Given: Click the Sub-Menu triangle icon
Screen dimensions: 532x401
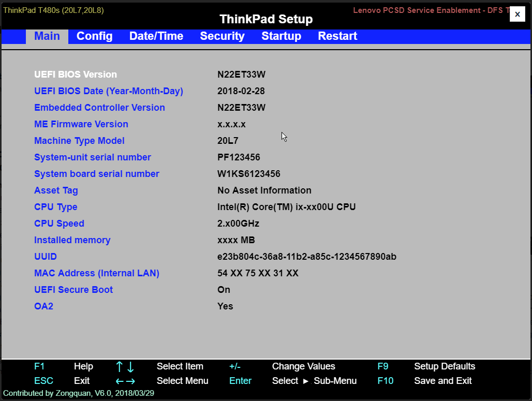Looking at the screenshot, I should click(x=305, y=381).
